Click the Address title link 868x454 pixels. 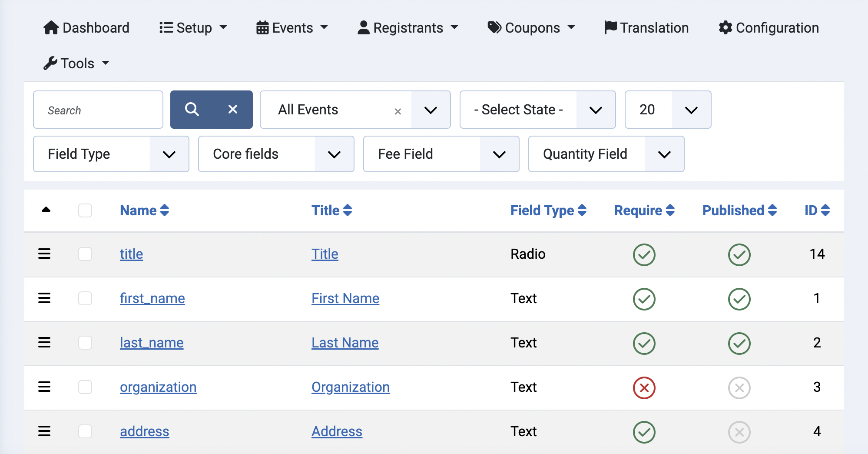pyautogui.click(x=337, y=431)
